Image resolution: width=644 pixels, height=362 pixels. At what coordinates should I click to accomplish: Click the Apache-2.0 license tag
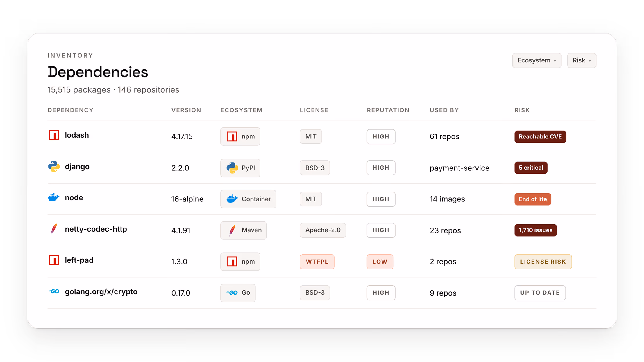323,230
